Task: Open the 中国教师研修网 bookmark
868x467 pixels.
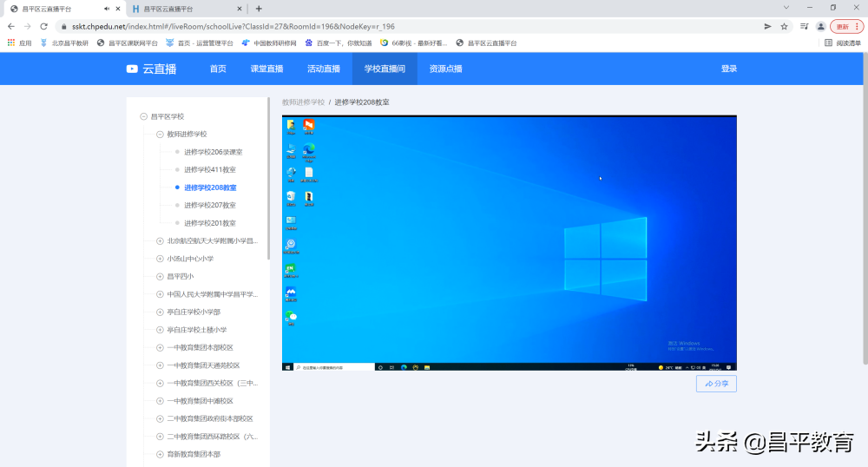Action: pos(269,43)
